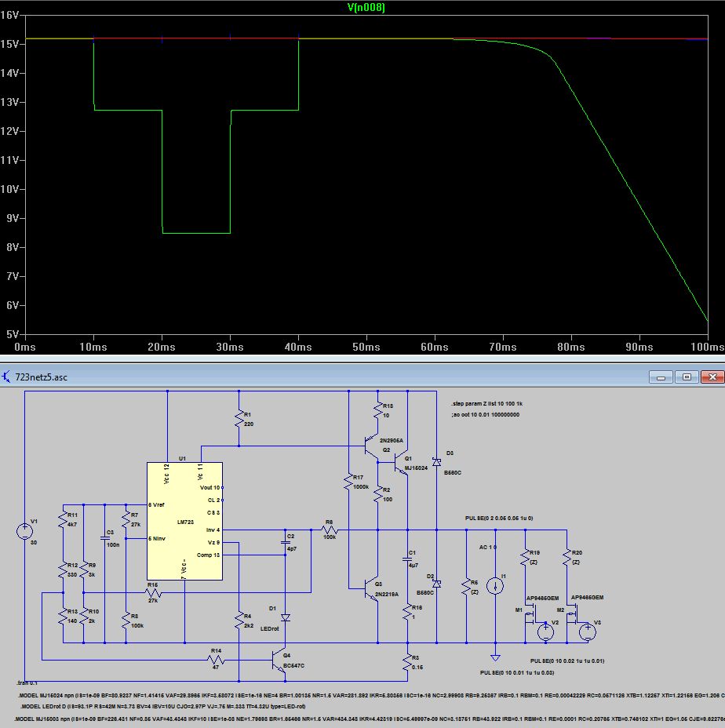The image size is (725, 728).
Task: Select the V1 voltage source symbol
Action: click(x=24, y=531)
